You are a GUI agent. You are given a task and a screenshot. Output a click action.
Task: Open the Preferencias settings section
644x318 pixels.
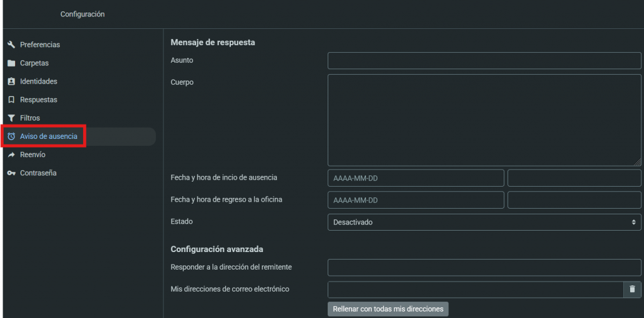coord(40,45)
